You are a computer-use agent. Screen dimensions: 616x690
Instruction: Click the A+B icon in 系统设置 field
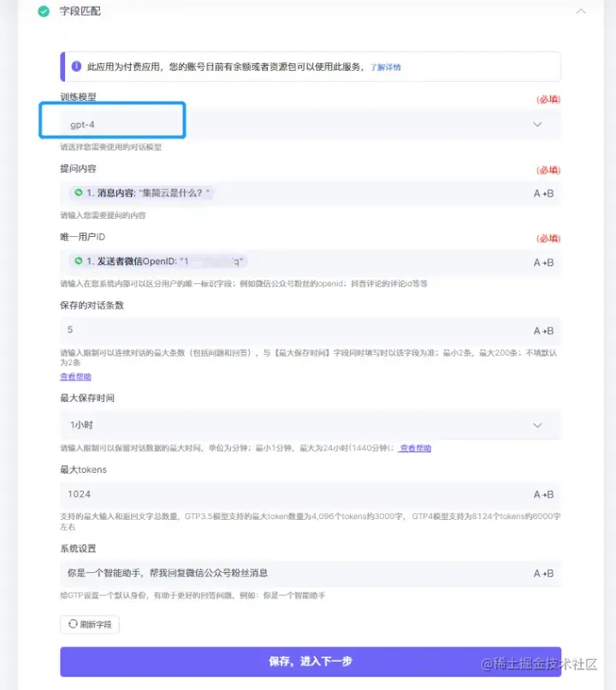tap(543, 574)
